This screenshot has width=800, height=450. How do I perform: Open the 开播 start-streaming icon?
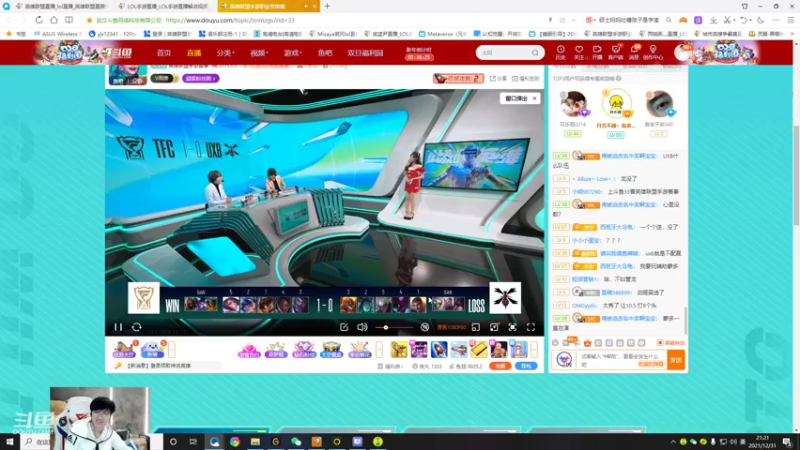597,52
